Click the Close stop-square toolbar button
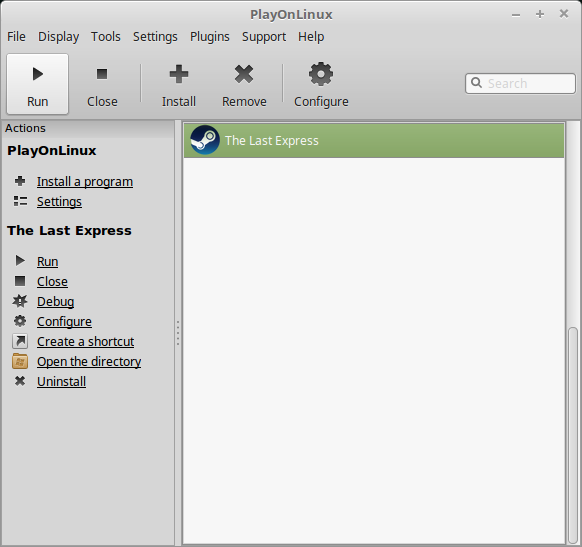Image resolution: width=582 pixels, height=547 pixels. click(x=102, y=84)
